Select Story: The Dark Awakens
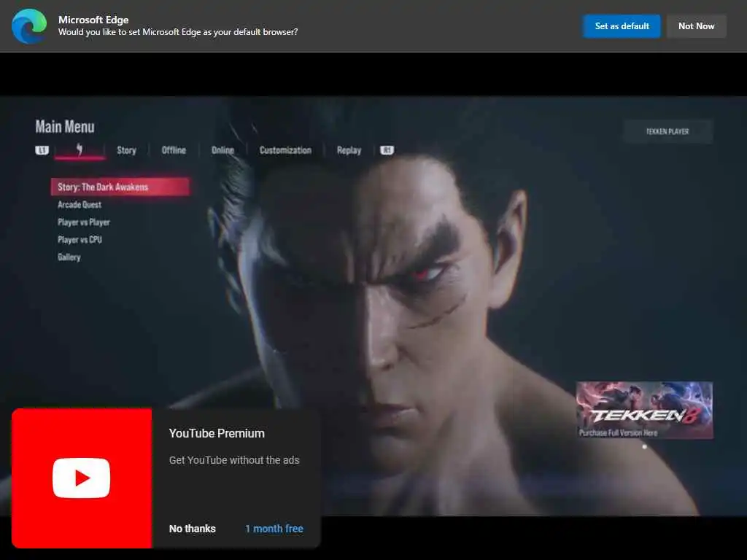 click(x=120, y=187)
